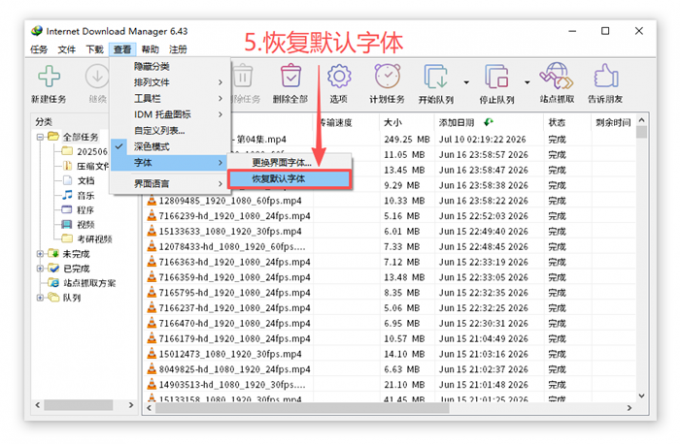This screenshot has width=680, height=444.
Task: Open the Help (帮助) menu
Action: [150, 49]
